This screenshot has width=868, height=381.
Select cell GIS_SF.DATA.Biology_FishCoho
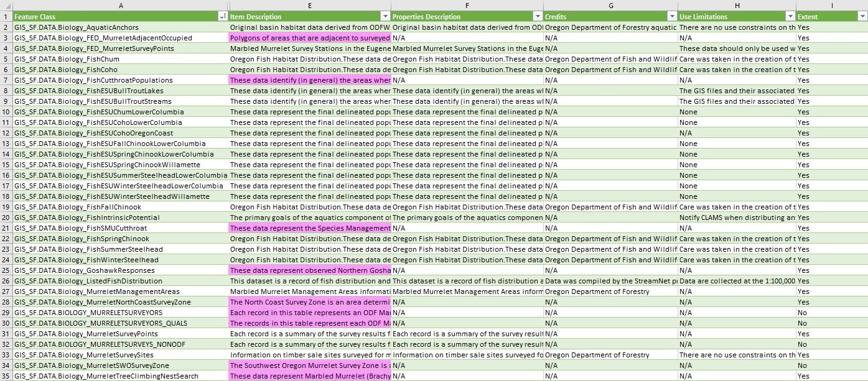tap(120, 70)
